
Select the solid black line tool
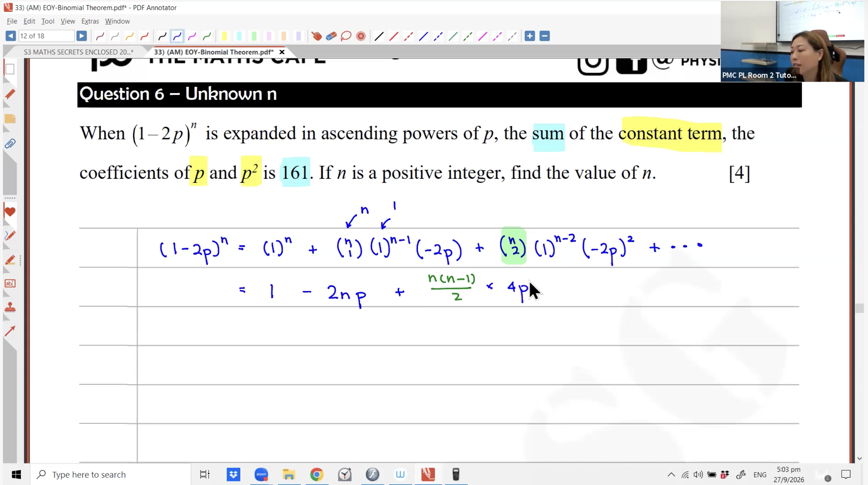pyautogui.click(x=379, y=36)
